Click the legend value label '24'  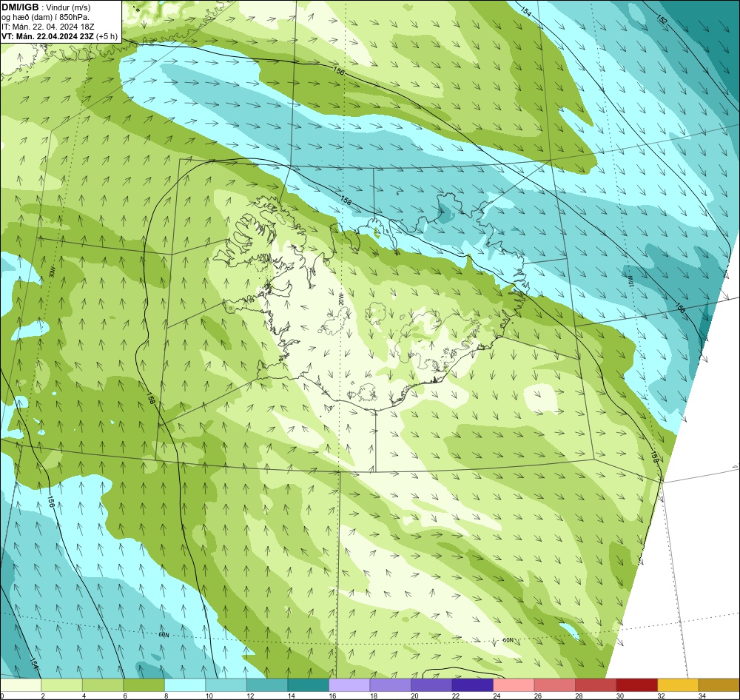tap(497, 696)
